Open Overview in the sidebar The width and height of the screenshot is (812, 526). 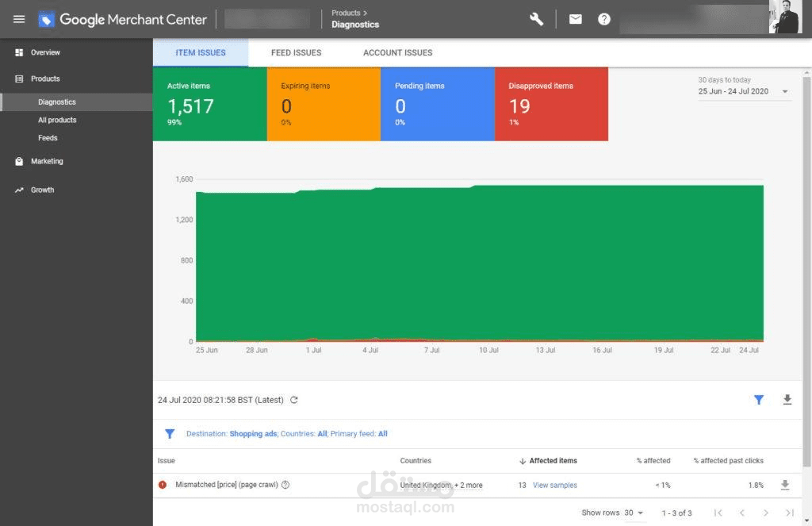45,52
